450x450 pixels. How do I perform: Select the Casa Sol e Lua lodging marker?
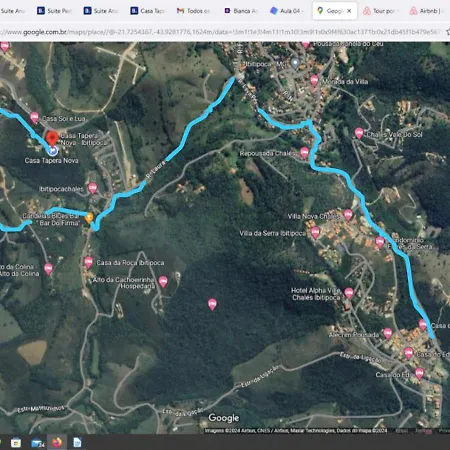tap(34, 118)
